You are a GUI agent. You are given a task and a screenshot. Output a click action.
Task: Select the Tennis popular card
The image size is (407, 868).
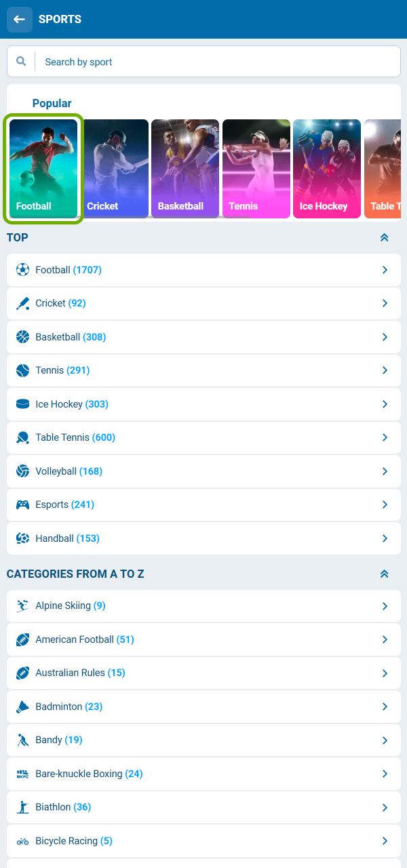tap(256, 169)
